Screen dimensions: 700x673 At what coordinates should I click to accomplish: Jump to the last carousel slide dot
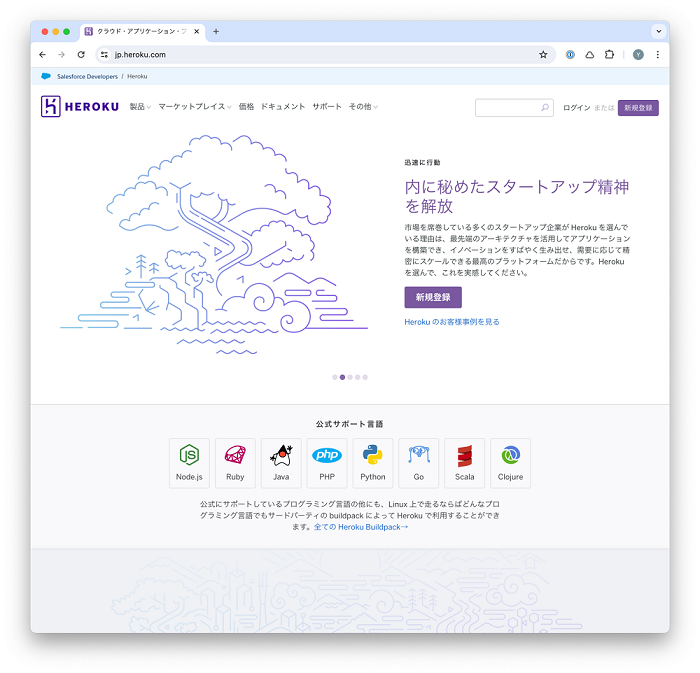tap(365, 377)
